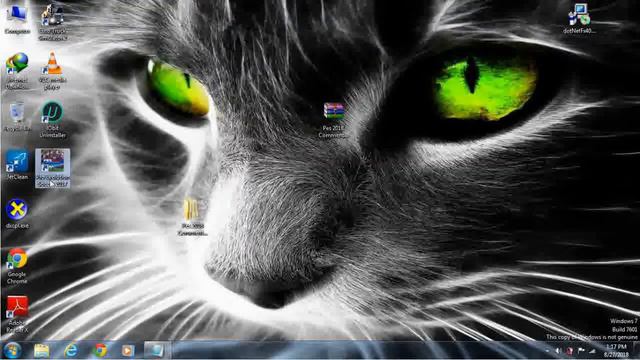This screenshot has height=360, width=640.
Task: Click the volume speaker tray icon
Action: pos(558,351)
